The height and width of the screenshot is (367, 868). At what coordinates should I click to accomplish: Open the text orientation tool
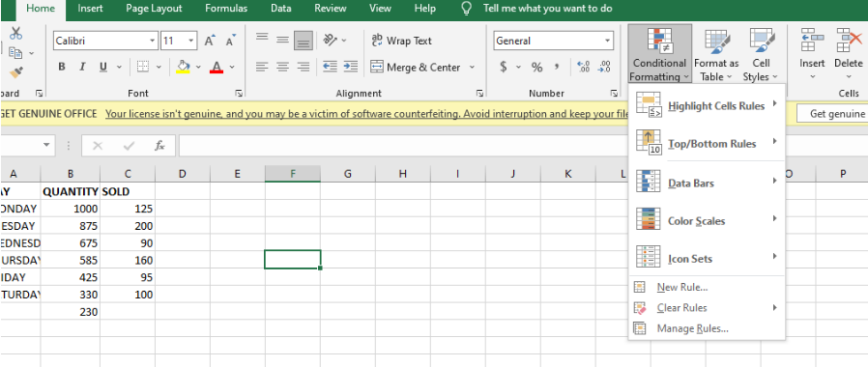coord(331,40)
